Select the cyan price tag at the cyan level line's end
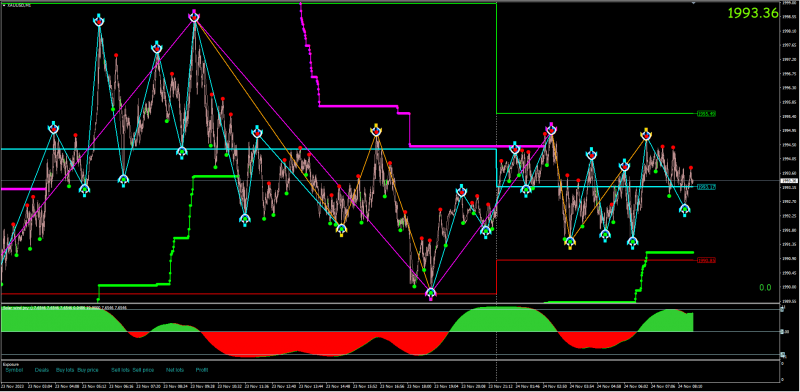 pyautogui.click(x=706, y=187)
